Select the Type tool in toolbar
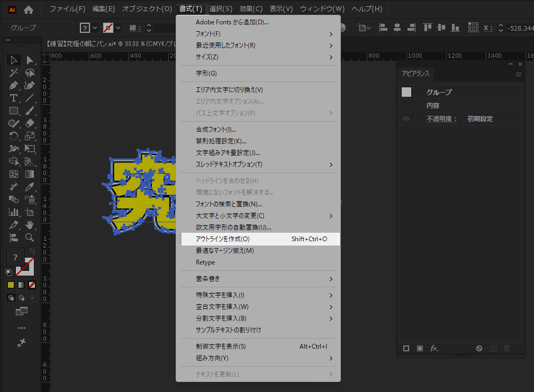 point(14,98)
